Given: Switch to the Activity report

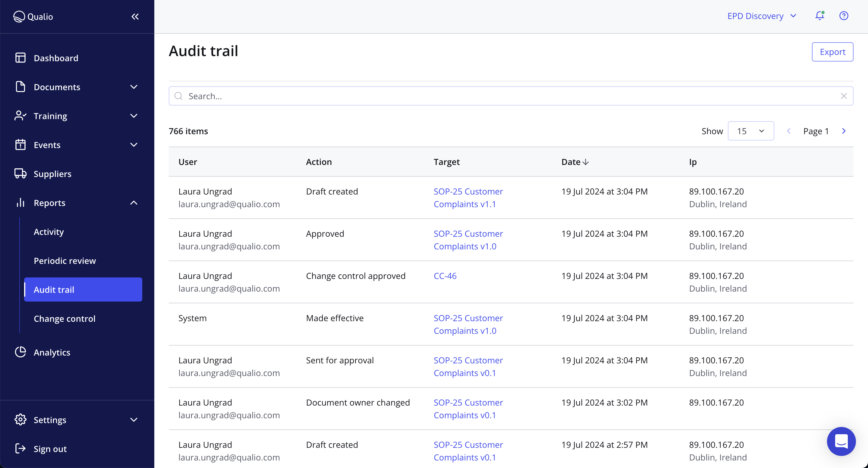Looking at the screenshot, I should click(x=49, y=232).
